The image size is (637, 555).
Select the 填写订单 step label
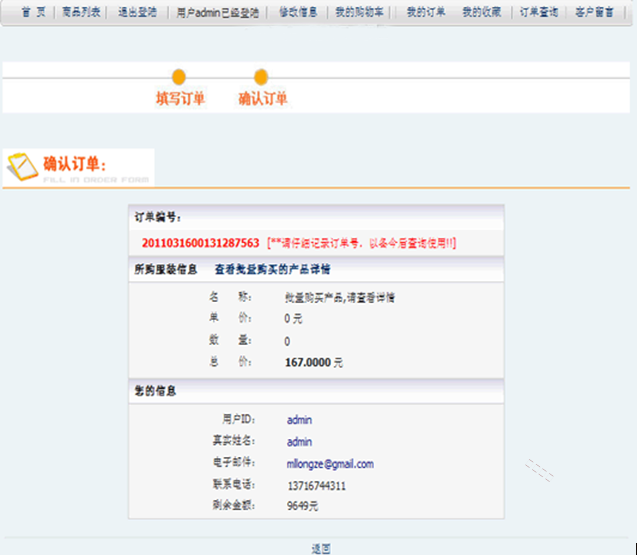(x=180, y=98)
